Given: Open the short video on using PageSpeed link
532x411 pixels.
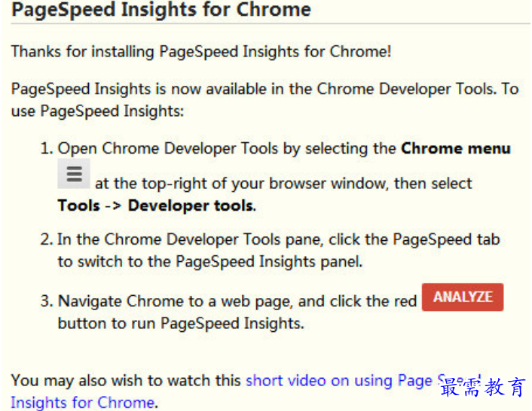Looking at the screenshot, I should pos(363,380).
